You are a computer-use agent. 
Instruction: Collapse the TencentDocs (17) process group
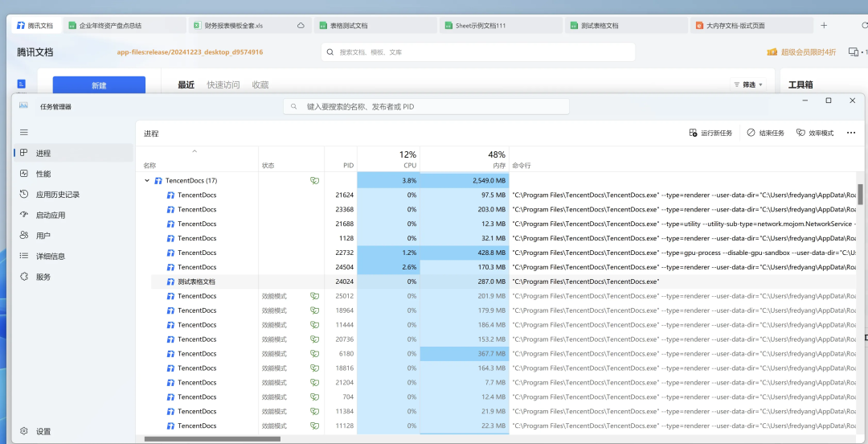tap(147, 181)
